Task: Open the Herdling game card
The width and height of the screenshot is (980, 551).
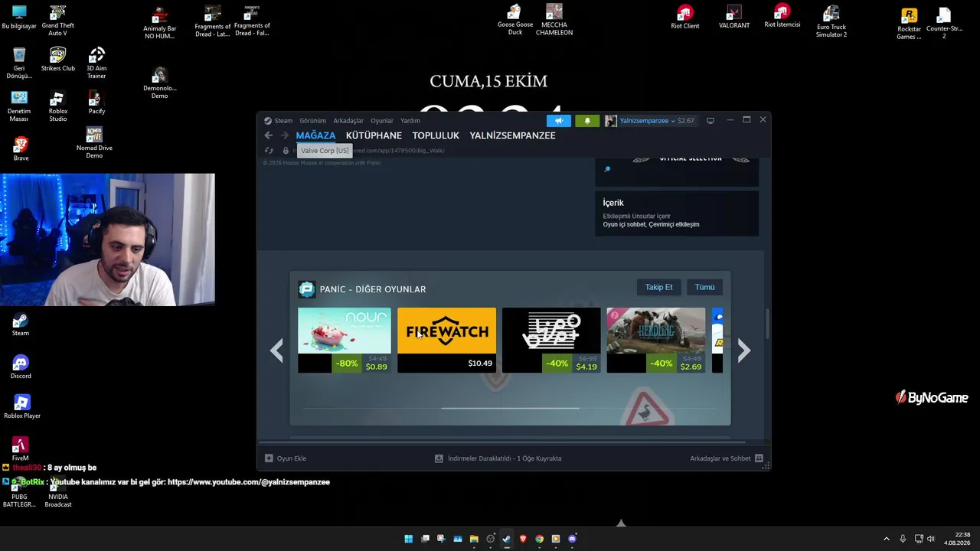Action: tap(656, 341)
